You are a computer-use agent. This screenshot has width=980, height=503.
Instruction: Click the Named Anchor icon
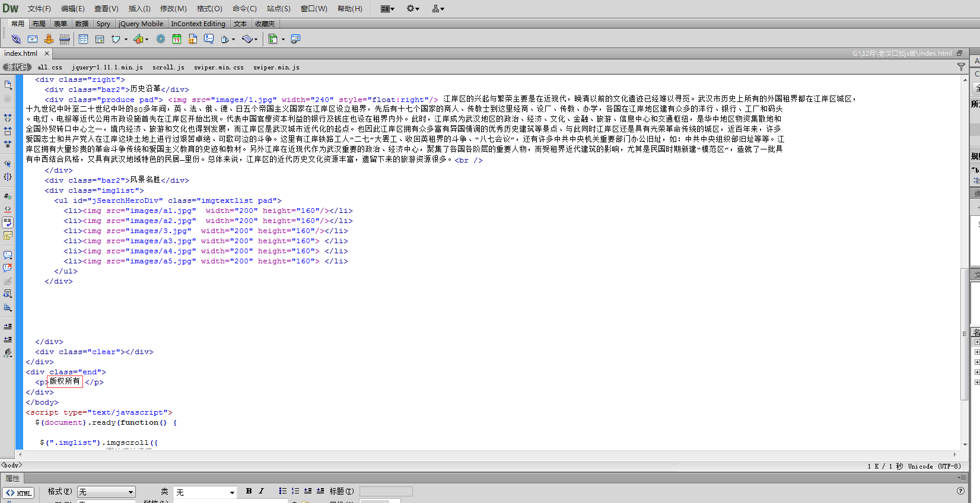tap(49, 39)
